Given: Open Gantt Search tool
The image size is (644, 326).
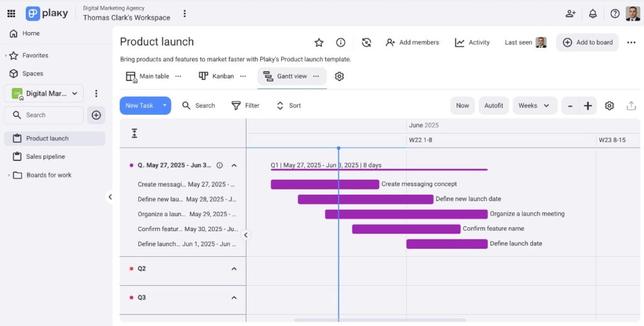Looking at the screenshot, I should [199, 106].
